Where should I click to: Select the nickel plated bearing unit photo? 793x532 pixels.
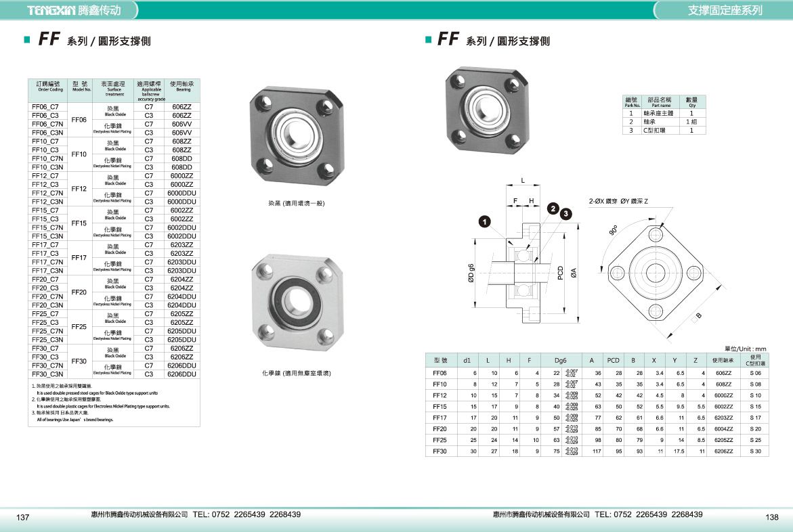tap(296, 307)
